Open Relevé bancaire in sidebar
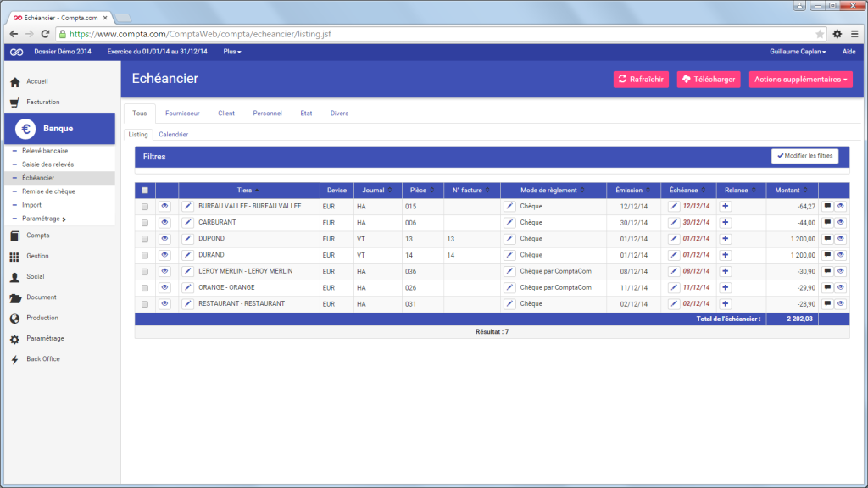The width and height of the screenshot is (868, 488). tap(45, 151)
